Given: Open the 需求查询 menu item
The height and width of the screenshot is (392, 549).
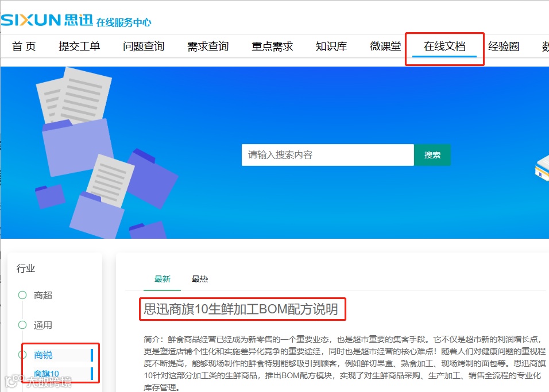Looking at the screenshot, I should point(208,46).
